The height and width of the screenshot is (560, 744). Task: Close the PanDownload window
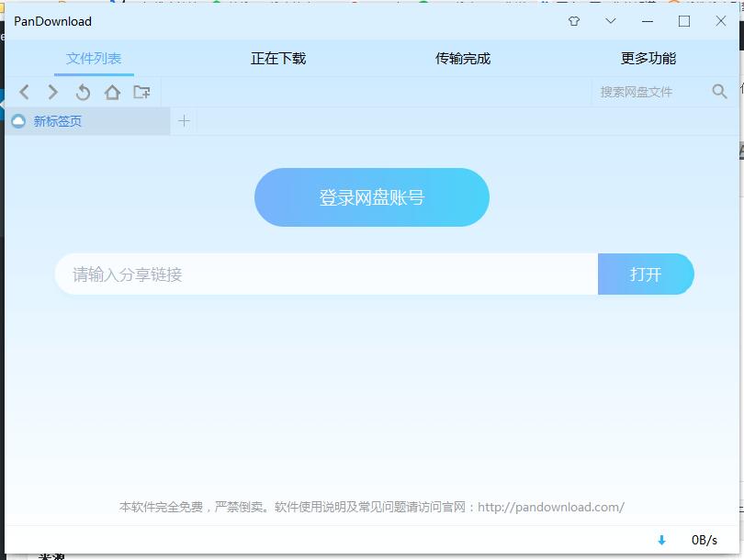[721, 21]
